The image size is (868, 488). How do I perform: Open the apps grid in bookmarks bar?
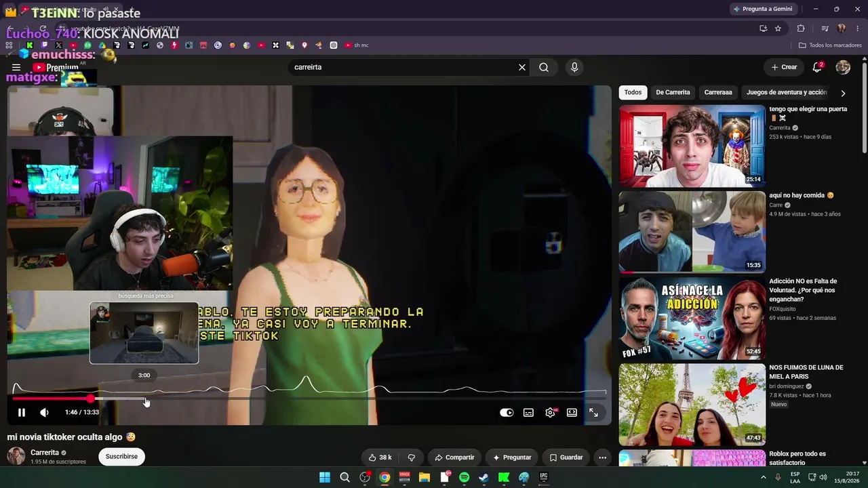9,45
